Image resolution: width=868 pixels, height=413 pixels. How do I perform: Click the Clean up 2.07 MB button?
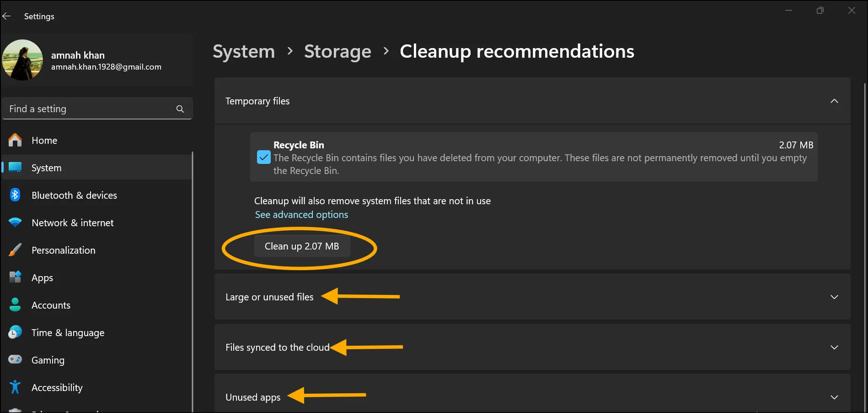point(302,246)
